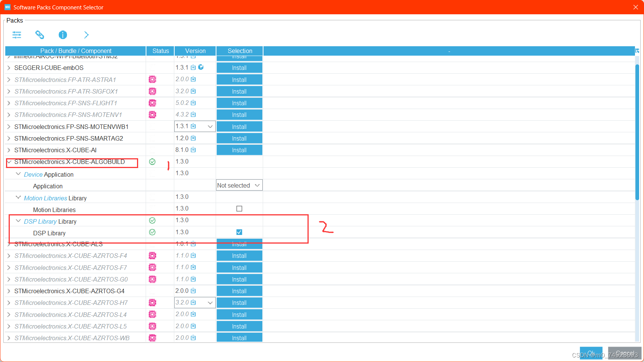Click the download icon beside X-CUBE-AI version 8.1.0
This screenshot has width=644, height=362.
(x=193, y=150)
